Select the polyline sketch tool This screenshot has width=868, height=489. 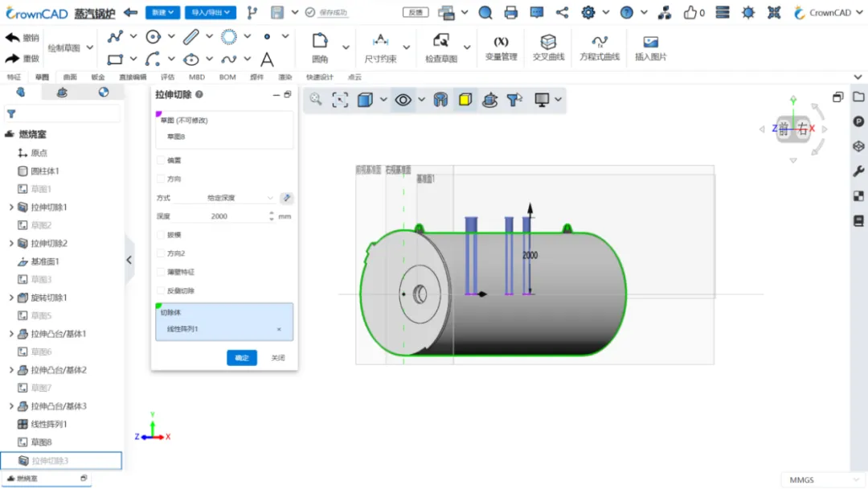point(115,36)
